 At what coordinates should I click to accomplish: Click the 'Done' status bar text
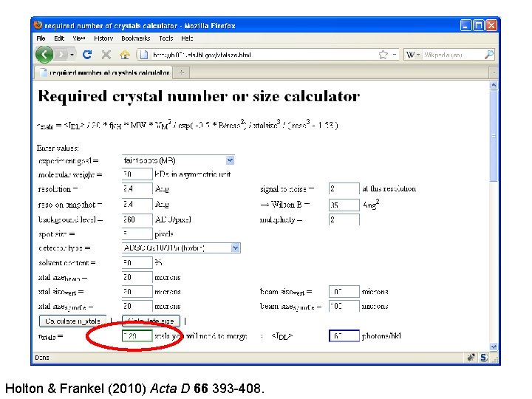42,358
